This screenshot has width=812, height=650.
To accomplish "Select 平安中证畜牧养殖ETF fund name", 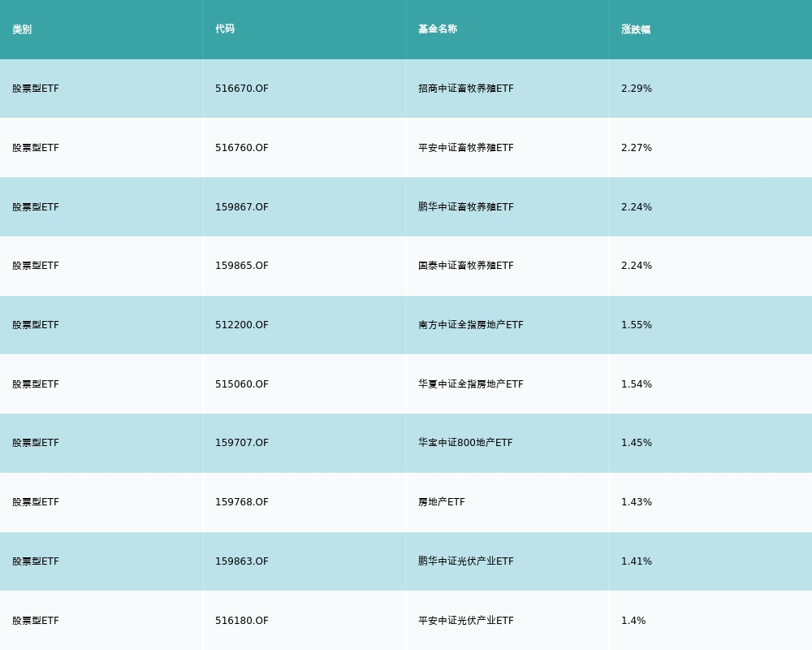I will (x=466, y=148).
